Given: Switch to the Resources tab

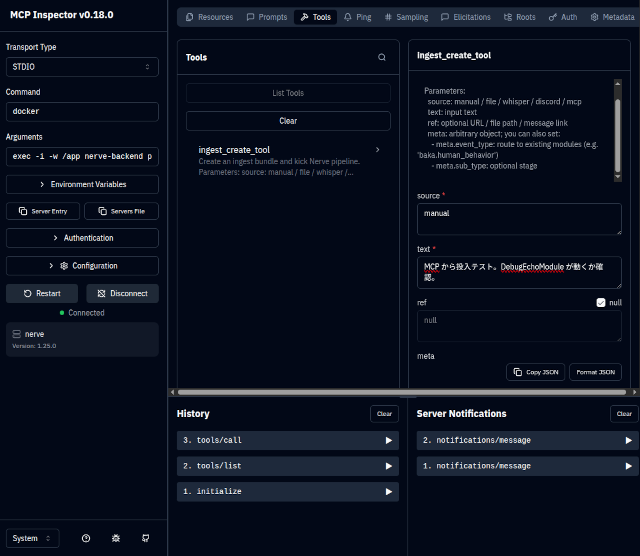Looking at the screenshot, I should coord(209,17).
